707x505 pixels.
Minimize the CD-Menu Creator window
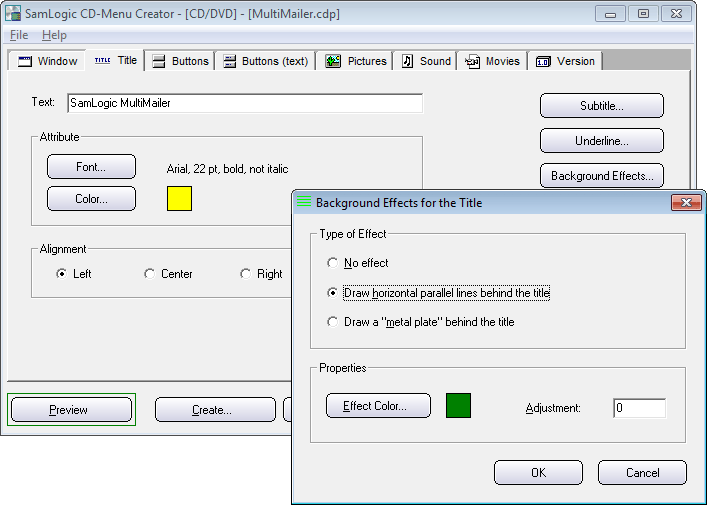pyautogui.click(x=610, y=14)
